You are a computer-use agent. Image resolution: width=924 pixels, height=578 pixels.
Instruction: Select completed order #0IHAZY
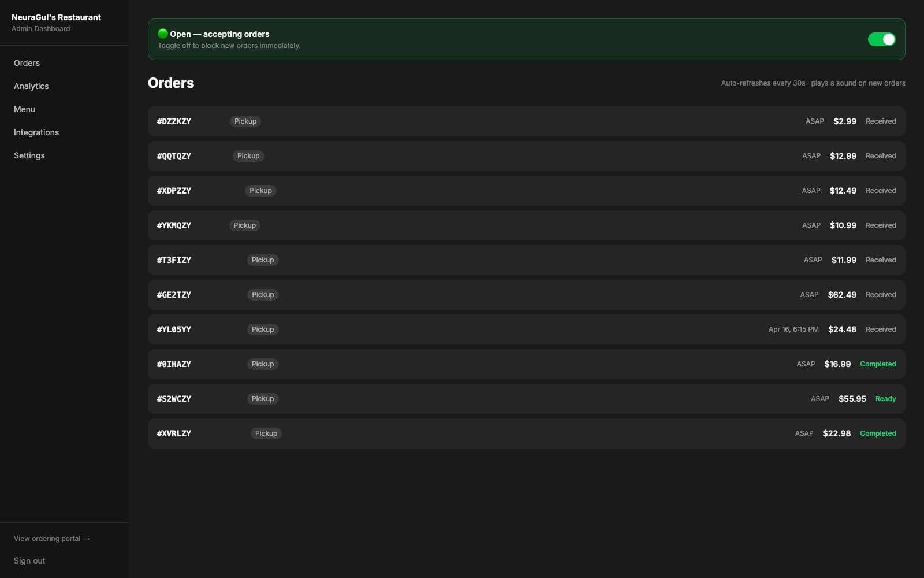point(526,364)
